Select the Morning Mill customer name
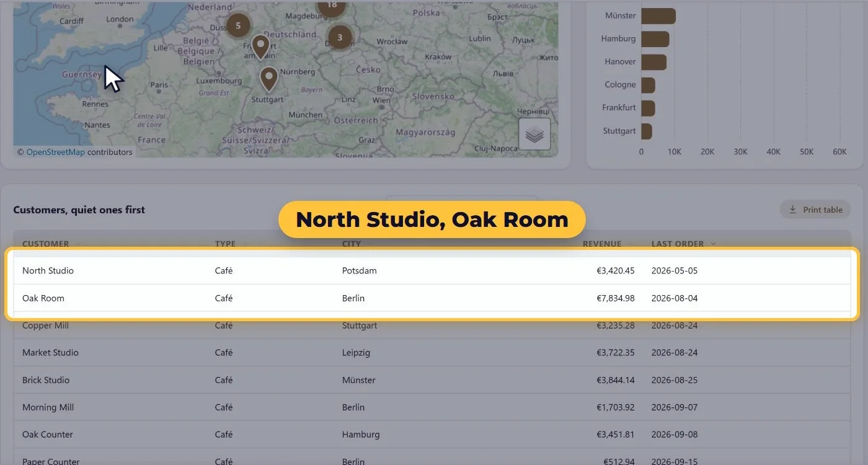The height and width of the screenshot is (465, 868). tap(48, 407)
